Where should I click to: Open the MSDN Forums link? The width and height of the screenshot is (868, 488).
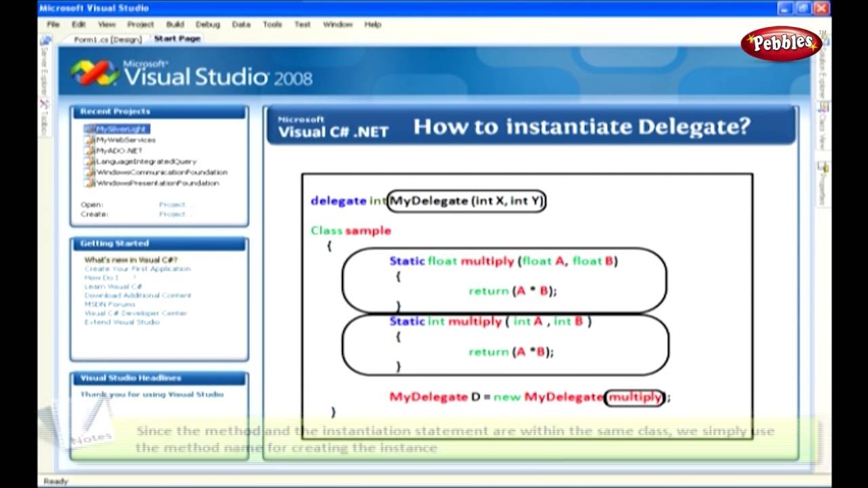pos(110,304)
